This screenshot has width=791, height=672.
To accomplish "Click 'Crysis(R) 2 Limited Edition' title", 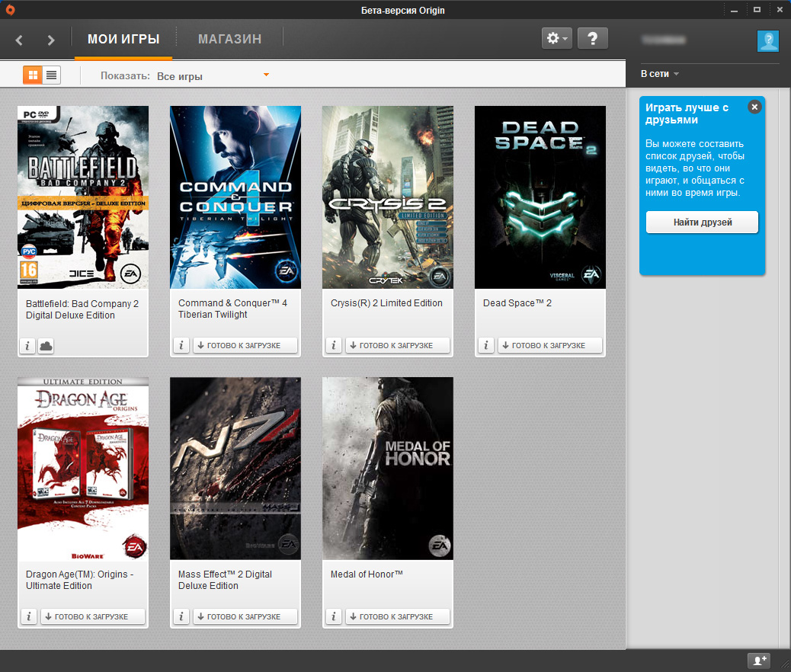I will 386,303.
